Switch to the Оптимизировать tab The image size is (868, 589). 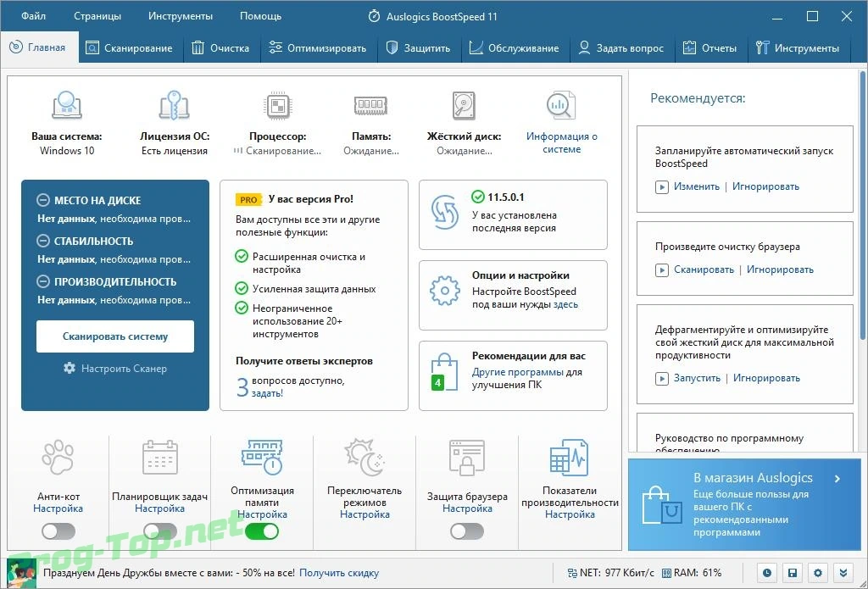[x=317, y=48]
